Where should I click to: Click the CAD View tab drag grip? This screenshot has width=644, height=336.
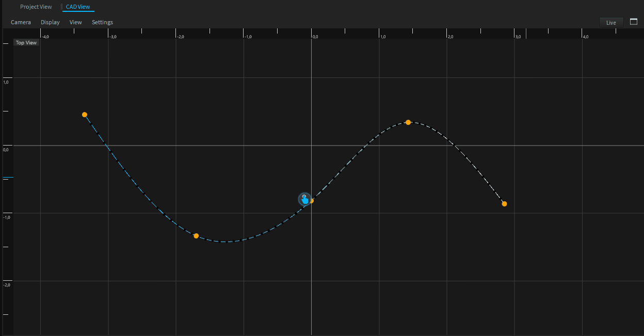coord(62,7)
